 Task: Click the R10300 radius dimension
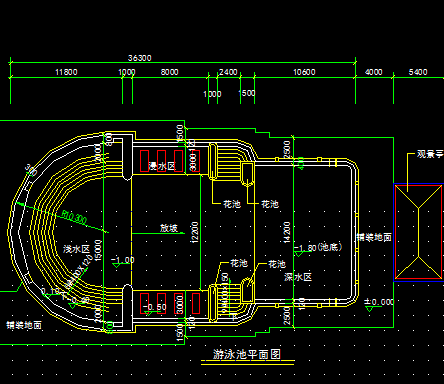(74, 217)
